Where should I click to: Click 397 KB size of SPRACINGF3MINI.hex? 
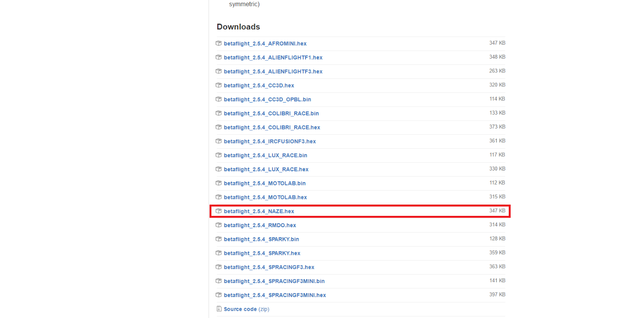click(497, 295)
